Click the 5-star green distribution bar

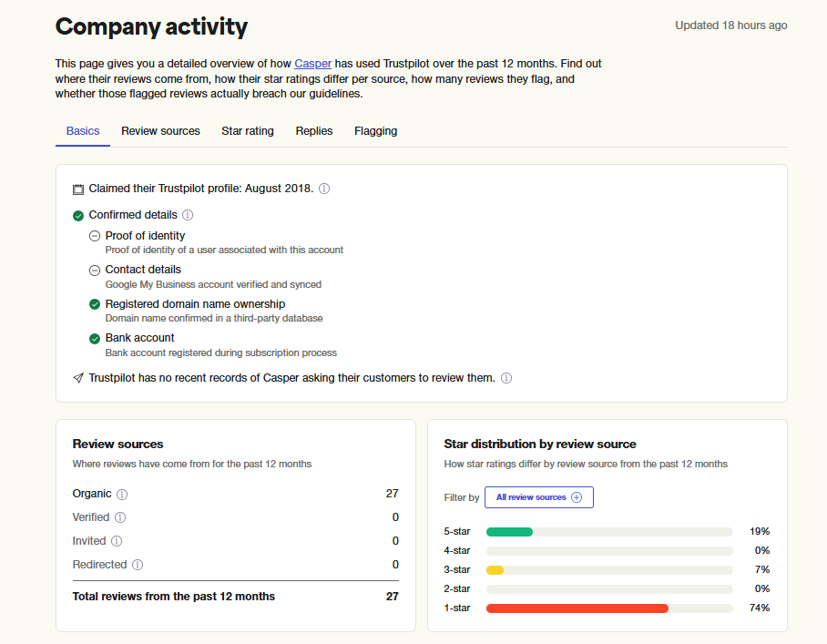[x=509, y=532]
